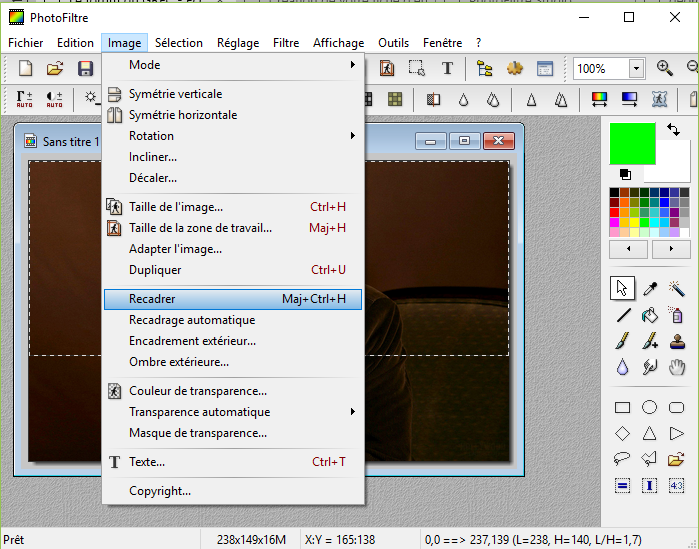Choose Copyright... menu entry
The height and width of the screenshot is (549, 699).
pyautogui.click(x=234, y=491)
